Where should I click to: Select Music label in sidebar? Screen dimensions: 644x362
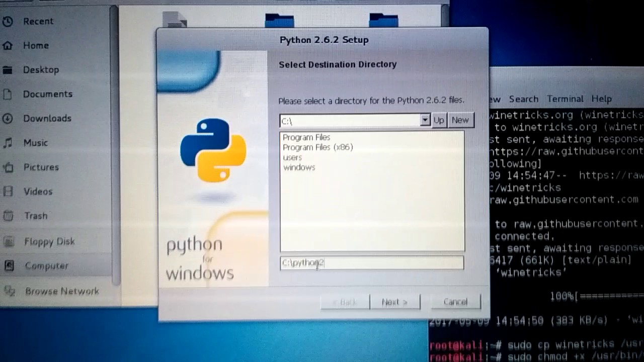coord(35,143)
